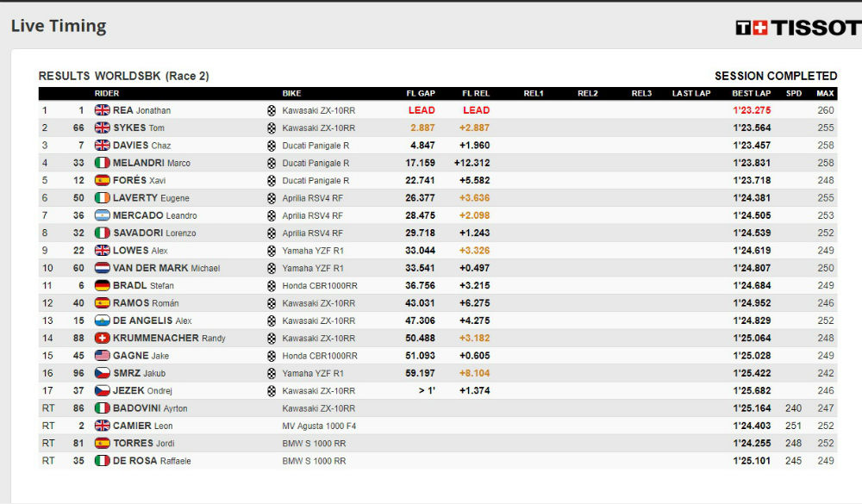Click the tyre icon beside Lowes' Yamaha YZF R1
The image size is (862, 504).
click(x=272, y=251)
